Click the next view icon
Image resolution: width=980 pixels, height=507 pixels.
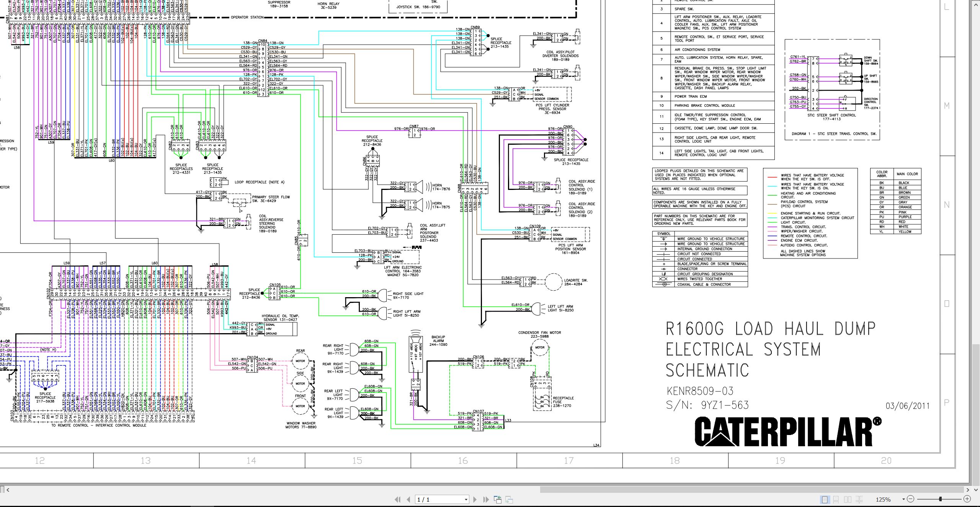tap(509, 499)
